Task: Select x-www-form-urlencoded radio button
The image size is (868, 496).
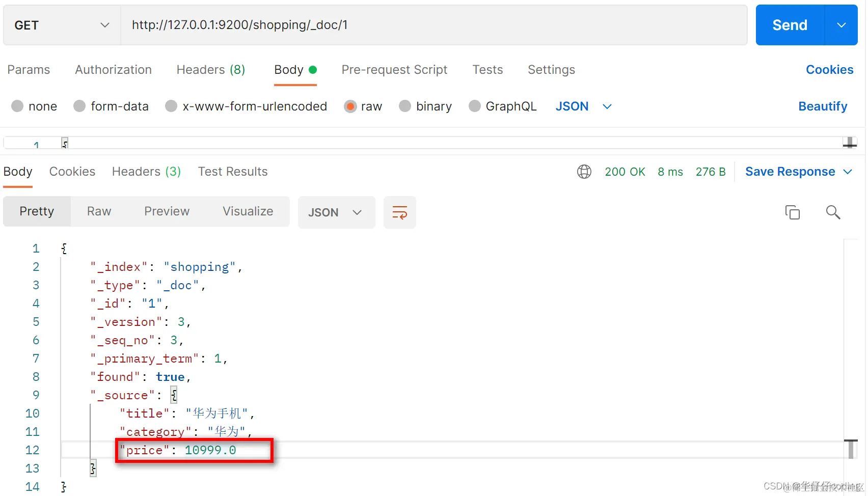Action: (x=171, y=106)
